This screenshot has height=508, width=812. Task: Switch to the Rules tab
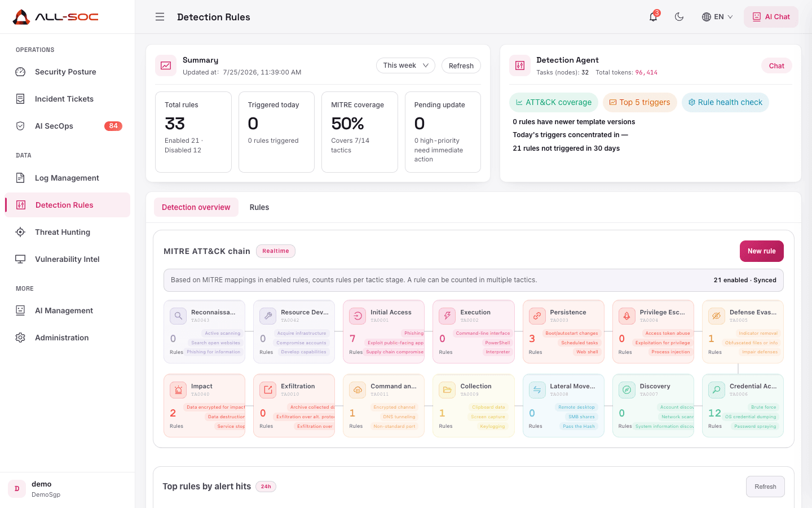point(259,207)
